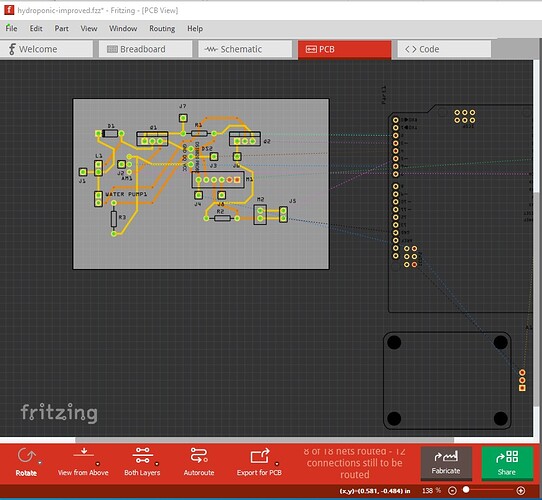Viewport: 542px width, 500px height.
Task: Click the (x,y) coordinates readout in status bar
Action: click(375, 491)
